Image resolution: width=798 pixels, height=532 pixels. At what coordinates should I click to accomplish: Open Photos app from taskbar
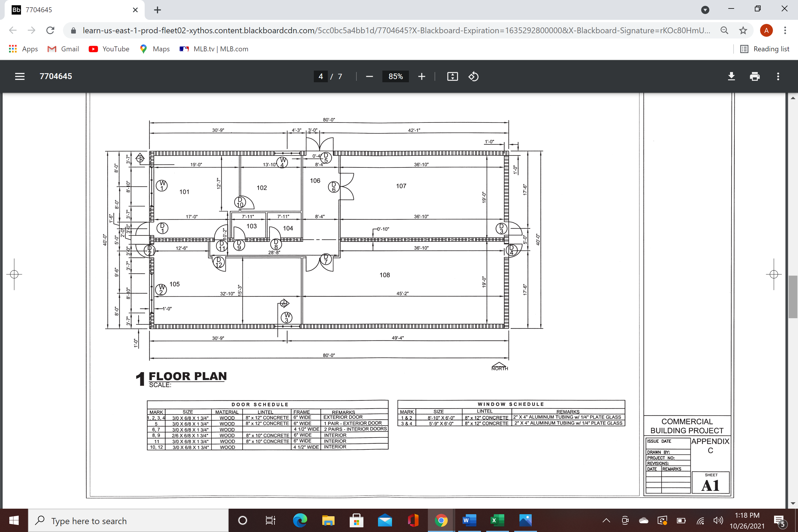click(x=526, y=520)
